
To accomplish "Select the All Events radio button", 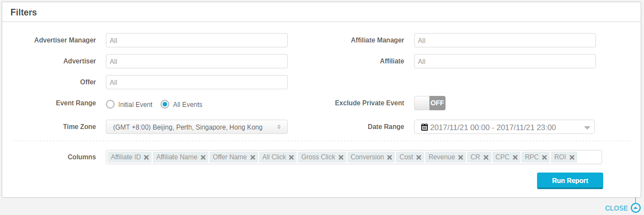I will pyautogui.click(x=165, y=104).
